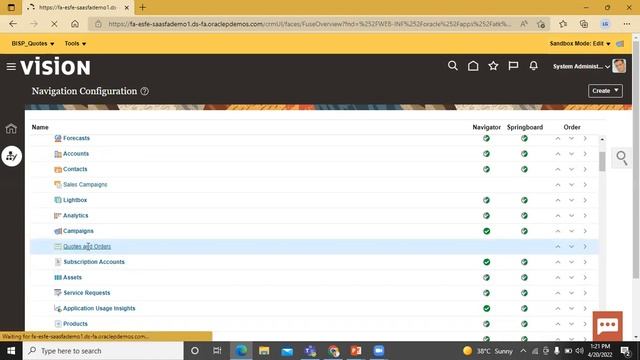
Task: Click Vision logo
Action: pos(56,67)
